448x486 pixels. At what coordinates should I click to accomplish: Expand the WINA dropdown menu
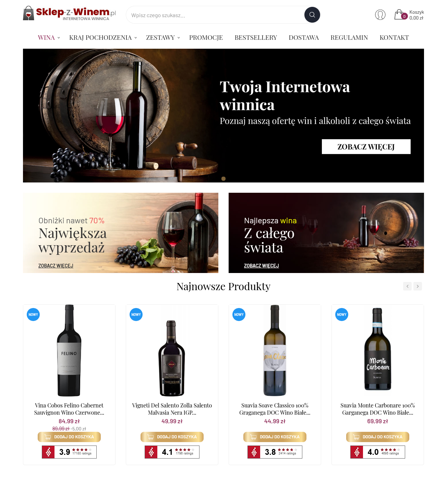(x=49, y=38)
